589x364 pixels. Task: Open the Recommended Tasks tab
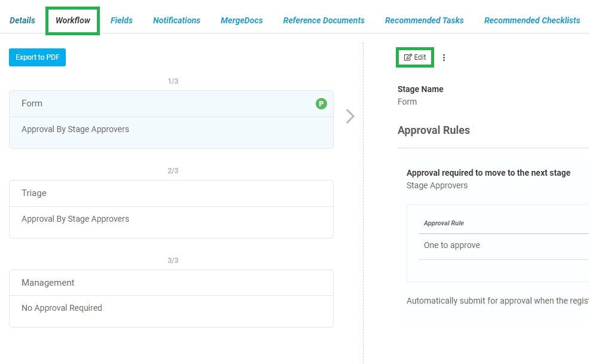[424, 20]
